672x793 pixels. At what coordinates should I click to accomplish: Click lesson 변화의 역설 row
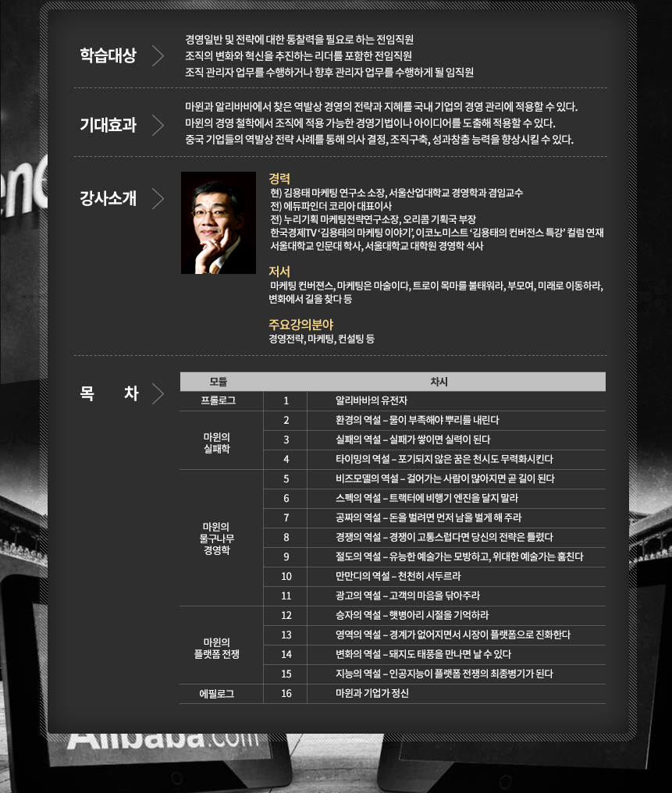click(435, 654)
